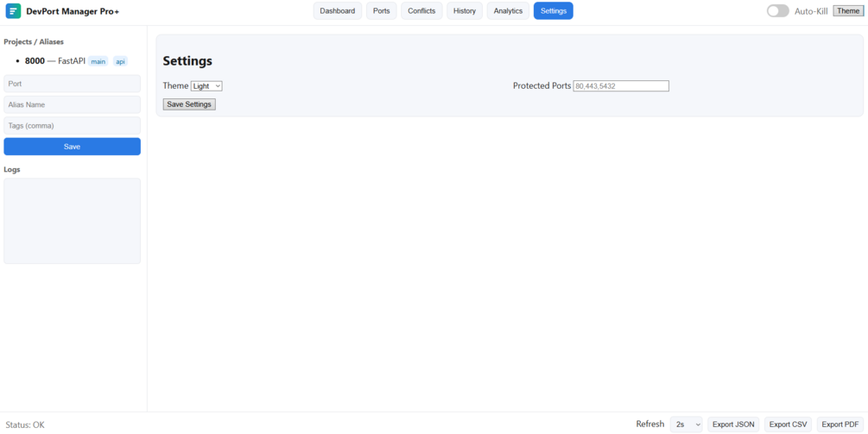The width and height of the screenshot is (868, 434).
Task: Open the Dashboard tab
Action: (338, 11)
